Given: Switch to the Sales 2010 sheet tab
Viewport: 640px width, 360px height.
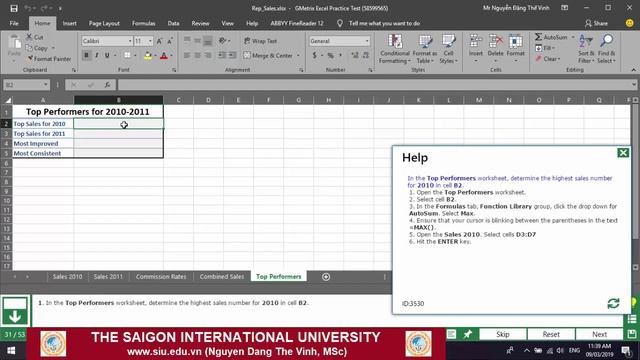Looking at the screenshot, I should pyautogui.click(x=67, y=276).
